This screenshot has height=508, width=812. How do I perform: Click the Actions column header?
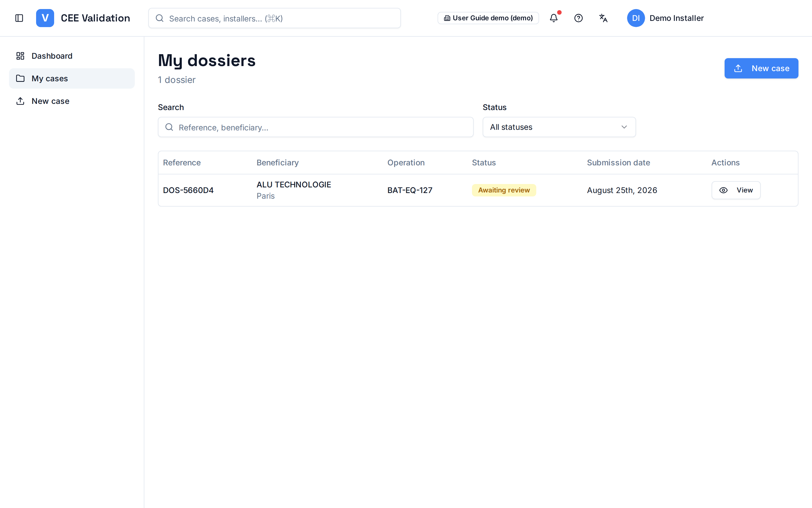pyautogui.click(x=725, y=163)
